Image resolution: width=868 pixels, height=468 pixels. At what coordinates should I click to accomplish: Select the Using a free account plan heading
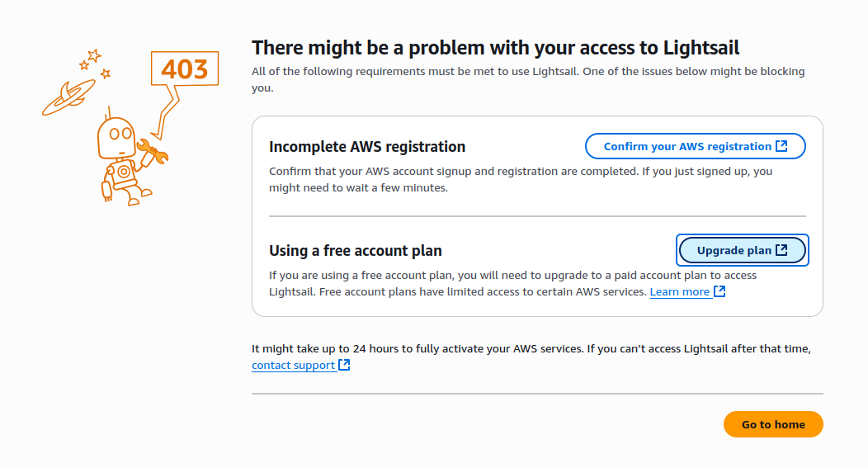click(356, 251)
